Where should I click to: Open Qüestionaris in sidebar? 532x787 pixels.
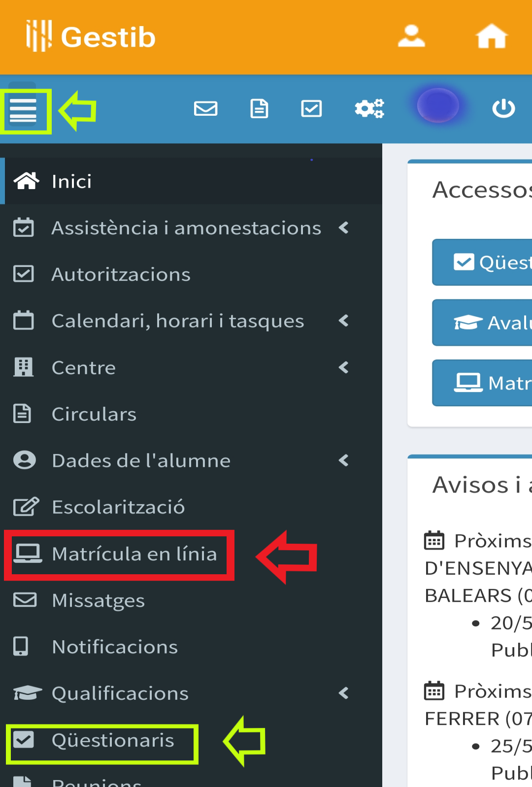(102, 740)
